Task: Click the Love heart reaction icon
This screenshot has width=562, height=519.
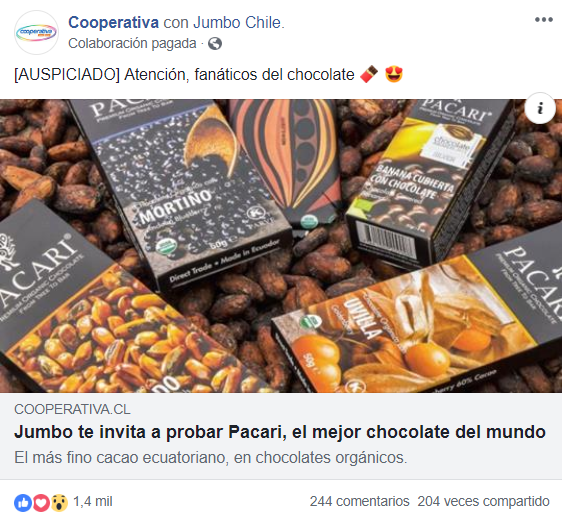Action: coord(41,503)
